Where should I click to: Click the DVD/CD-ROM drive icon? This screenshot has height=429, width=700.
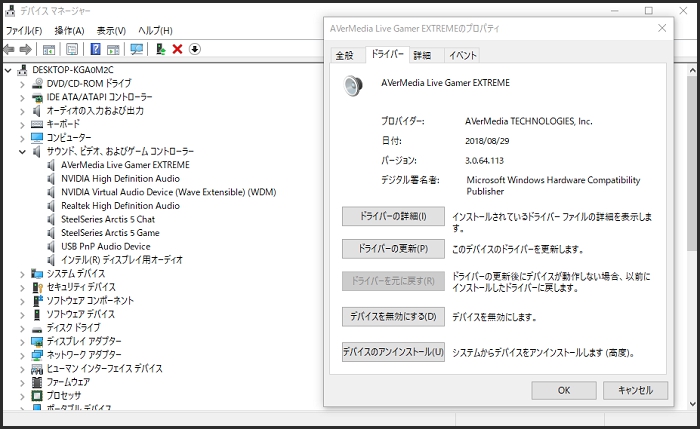(x=37, y=83)
